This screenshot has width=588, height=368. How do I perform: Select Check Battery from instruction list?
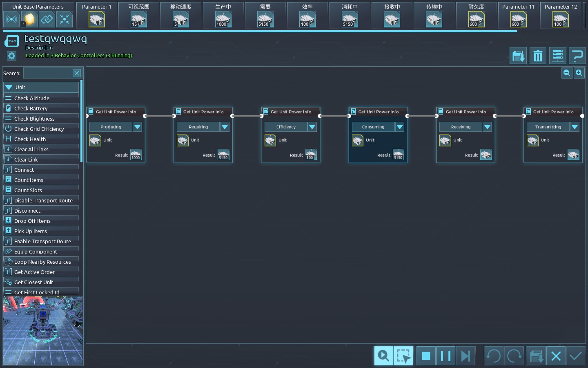click(x=31, y=108)
